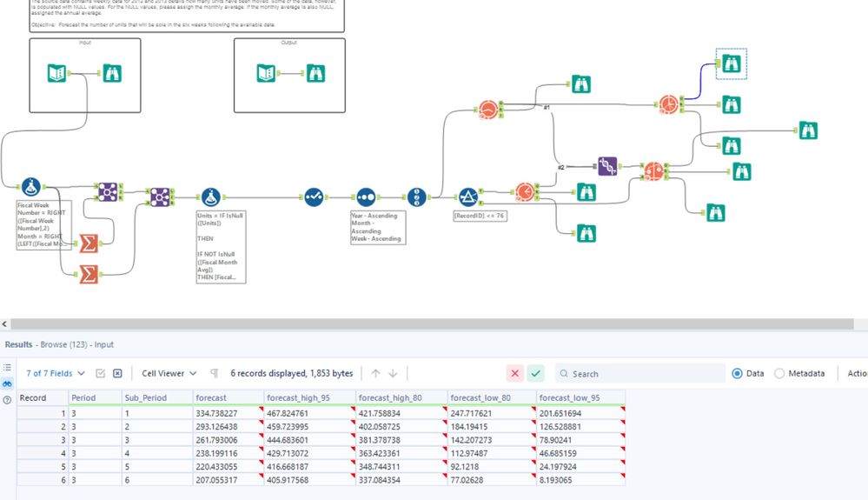Image resolution: width=868 pixels, height=500 pixels.
Task: Click the forecast_high_95 column header
Action: click(310, 397)
